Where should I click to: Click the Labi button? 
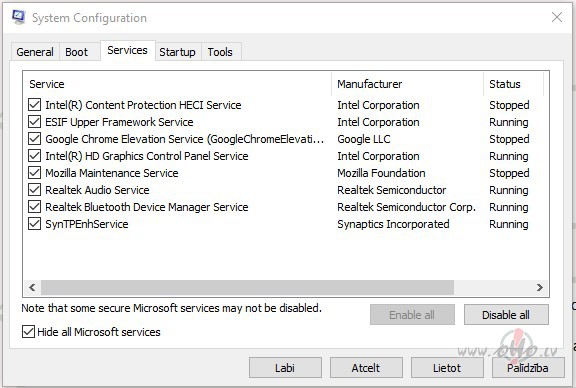(x=285, y=368)
